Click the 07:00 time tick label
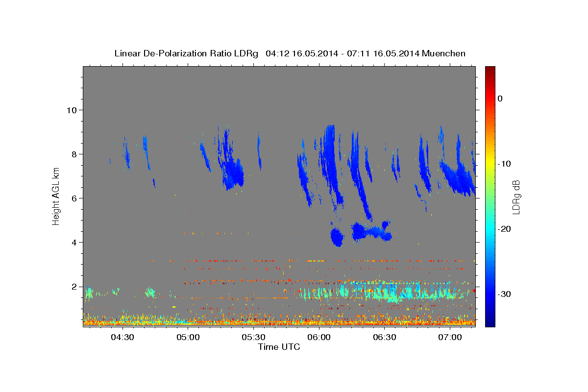 pyautogui.click(x=450, y=337)
